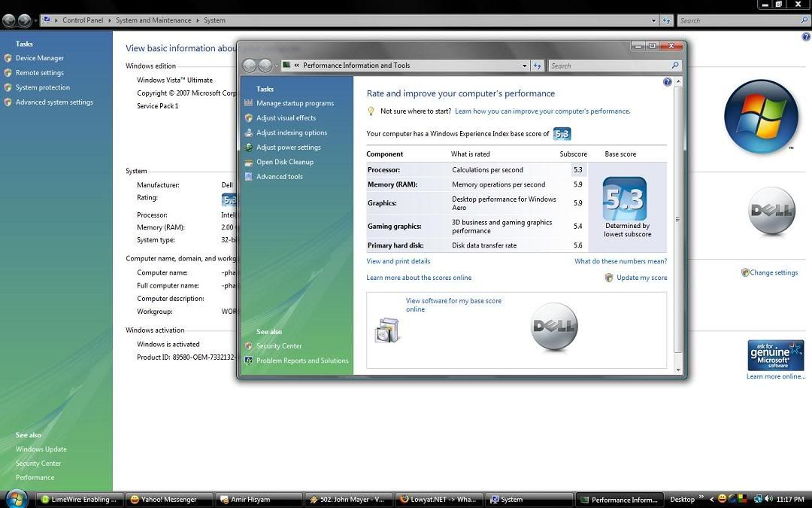Image resolution: width=812 pixels, height=508 pixels.
Task: Click the help question mark icon in Performance window
Action: (x=667, y=81)
